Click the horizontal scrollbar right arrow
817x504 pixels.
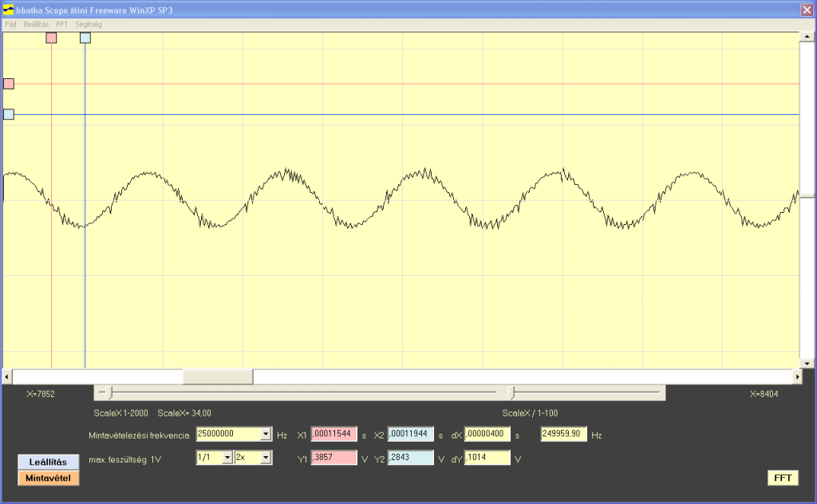[x=797, y=376]
